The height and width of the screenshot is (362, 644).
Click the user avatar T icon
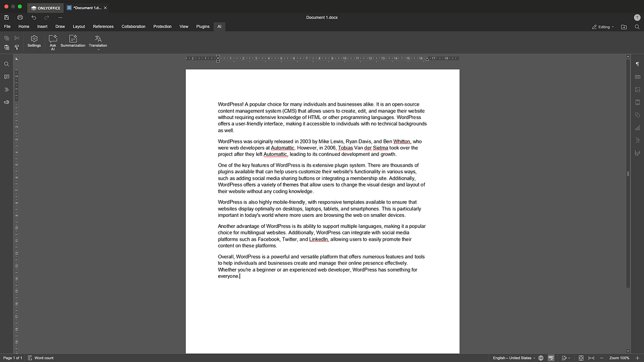point(637,17)
